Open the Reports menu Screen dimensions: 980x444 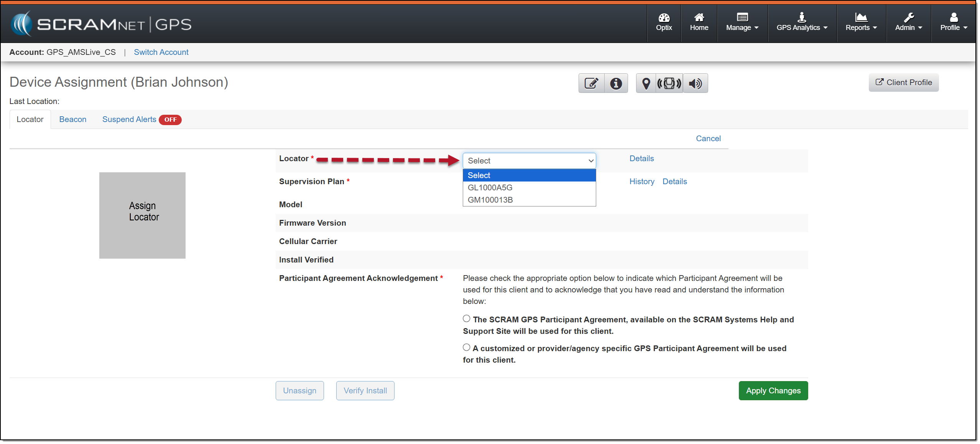[x=861, y=22]
